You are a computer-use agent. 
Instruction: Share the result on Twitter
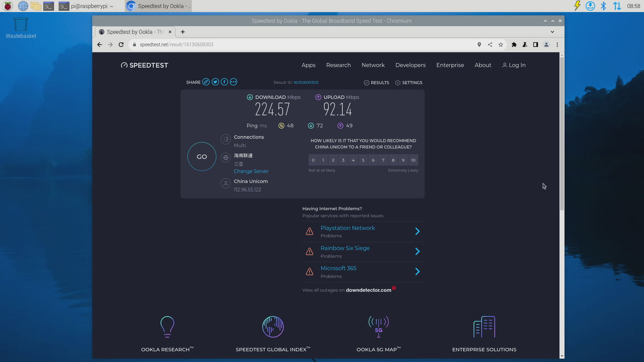(215, 82)
